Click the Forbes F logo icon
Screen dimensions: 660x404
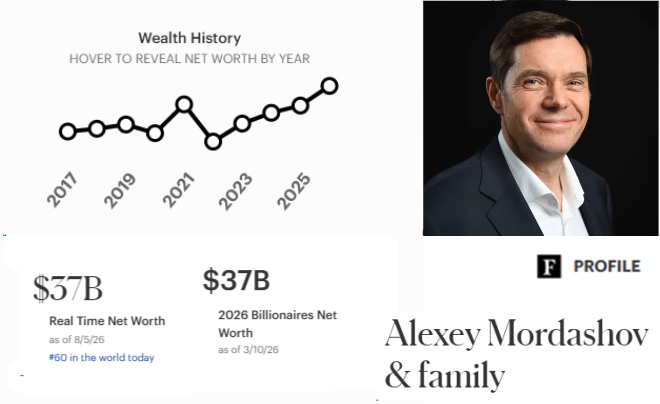pos(549,266)
